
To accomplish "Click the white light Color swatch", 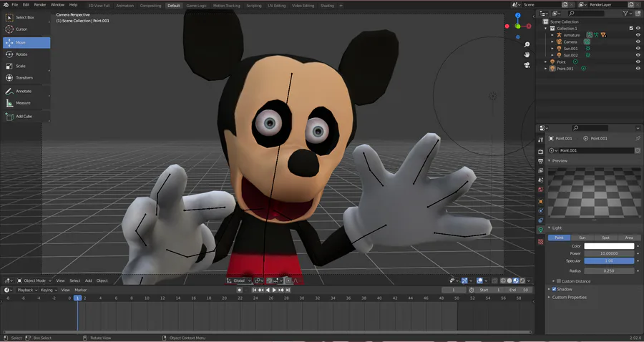I will (x=609, y=246).
